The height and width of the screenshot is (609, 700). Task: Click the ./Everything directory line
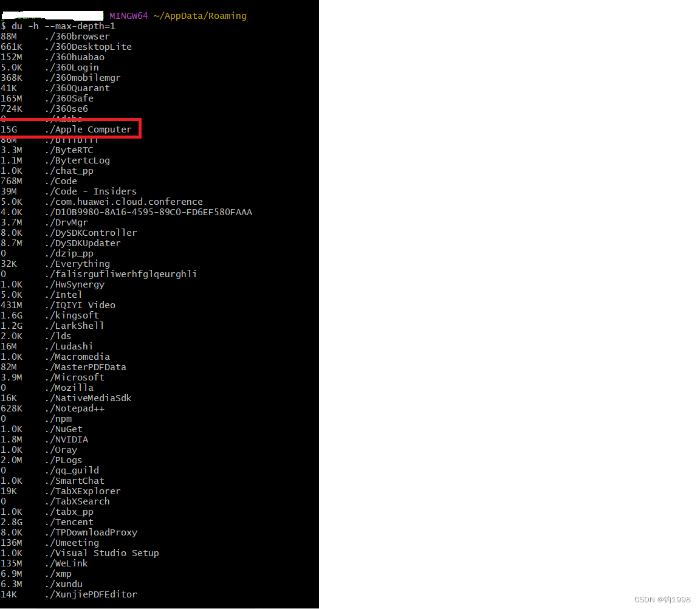point(55,263)
